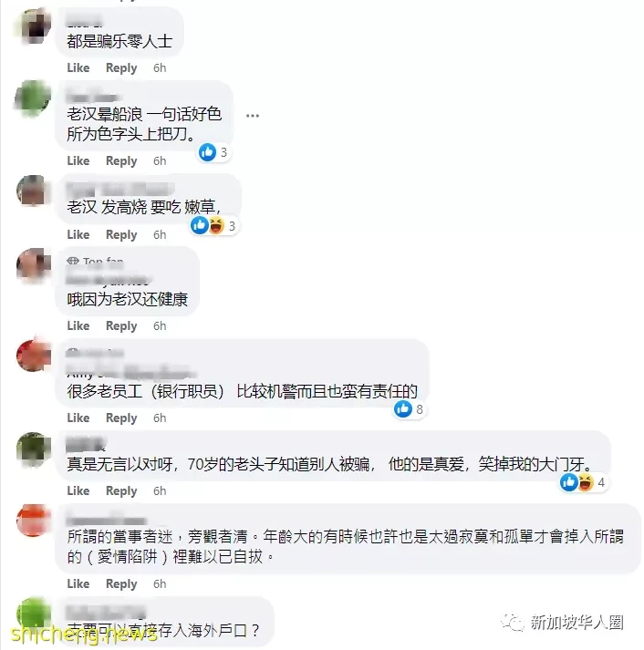Image resolution: width=644 pixels, height=650 pixels.
Task: Like the 真是无言以对呀 comment
Action: coord(78,490)
